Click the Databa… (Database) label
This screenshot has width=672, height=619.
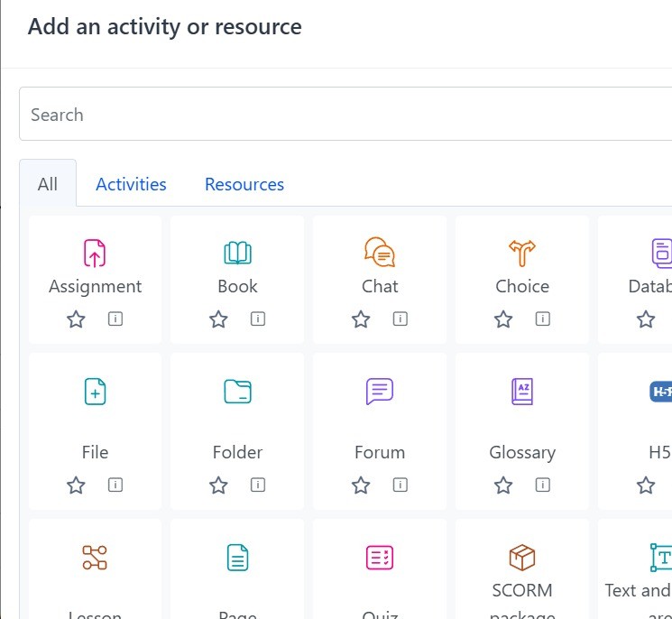(650, 286)
